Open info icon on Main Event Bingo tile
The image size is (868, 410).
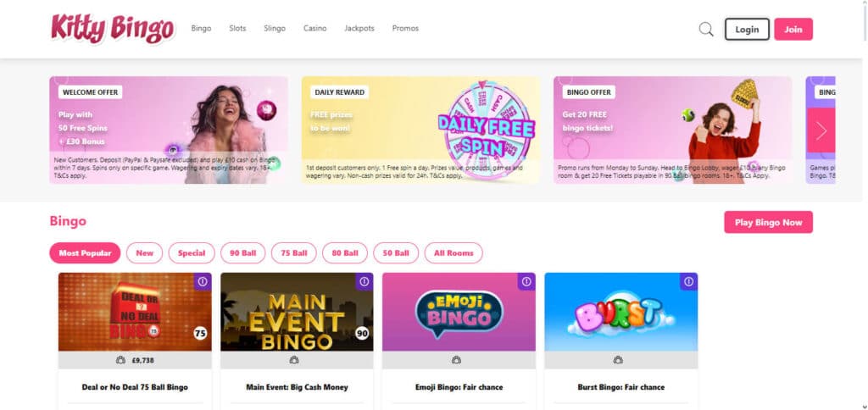364,281
